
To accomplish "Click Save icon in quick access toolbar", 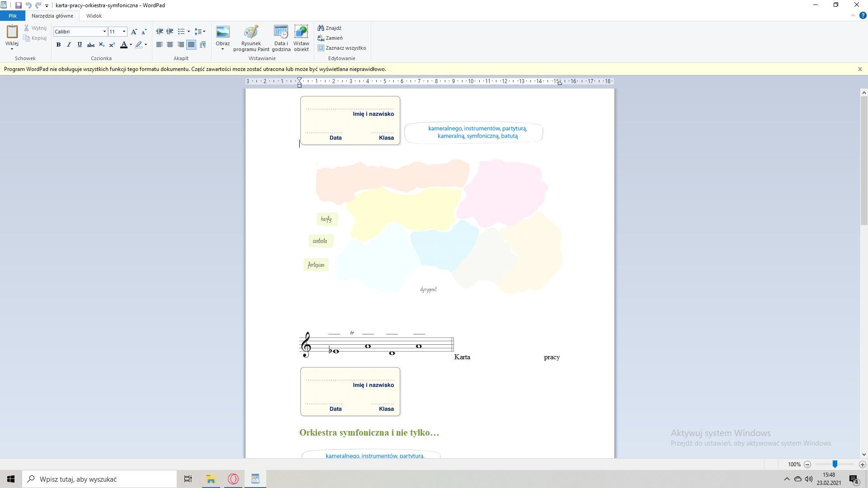I will [18, 5].
